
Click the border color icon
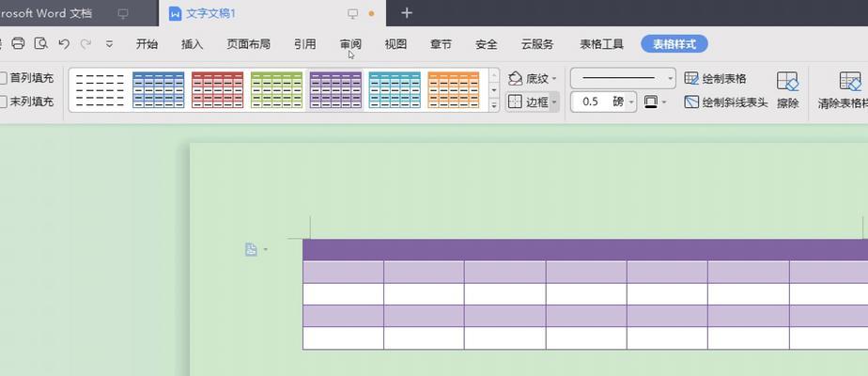651,102
